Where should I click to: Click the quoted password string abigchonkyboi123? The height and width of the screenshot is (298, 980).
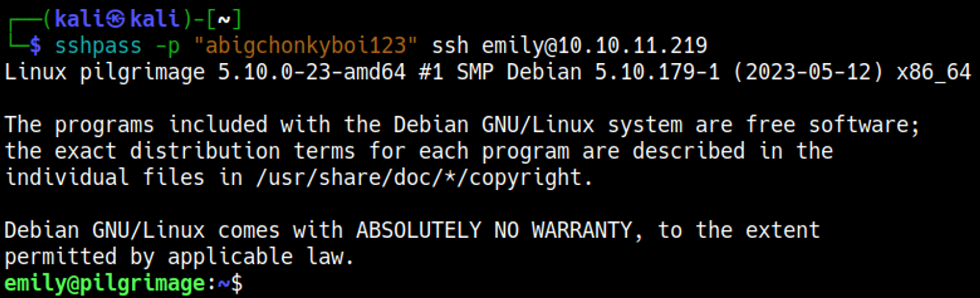pos(305,46)
